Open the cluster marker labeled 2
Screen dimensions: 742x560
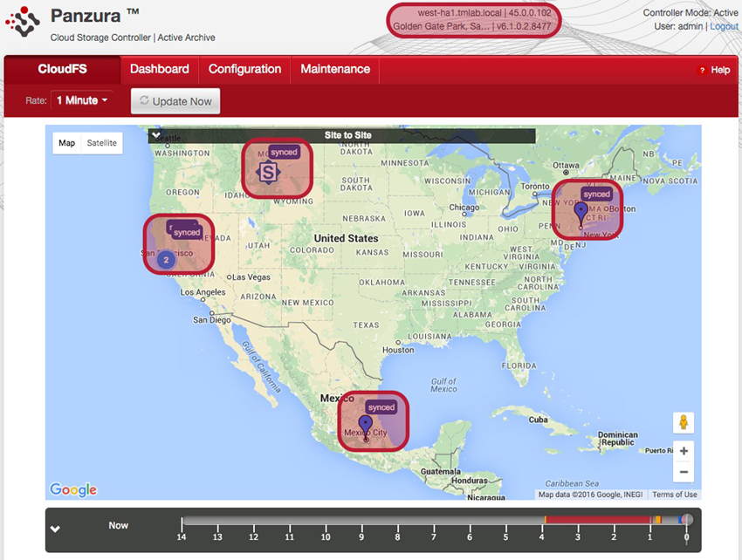(166, 260)
